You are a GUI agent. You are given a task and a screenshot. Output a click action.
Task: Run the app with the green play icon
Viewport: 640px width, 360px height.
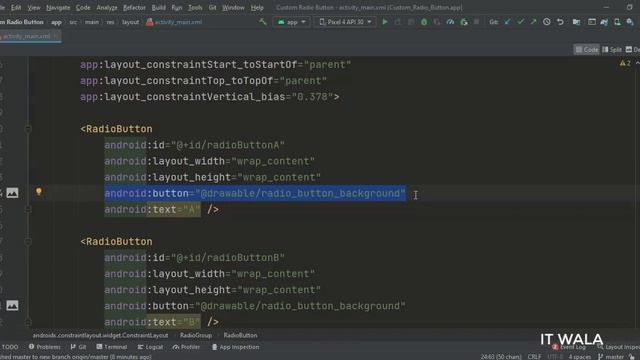[x=384, y=22]
